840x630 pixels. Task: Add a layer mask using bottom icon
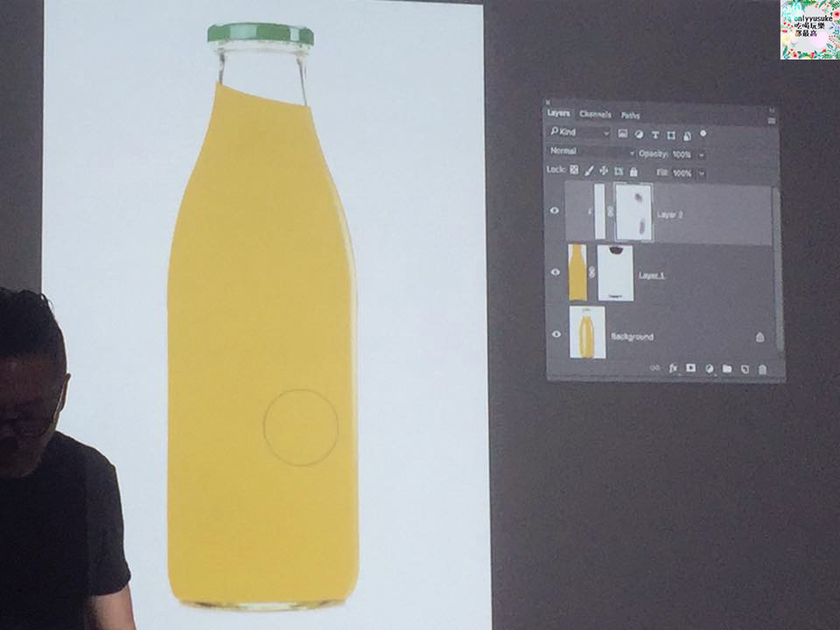coord(690,368)
